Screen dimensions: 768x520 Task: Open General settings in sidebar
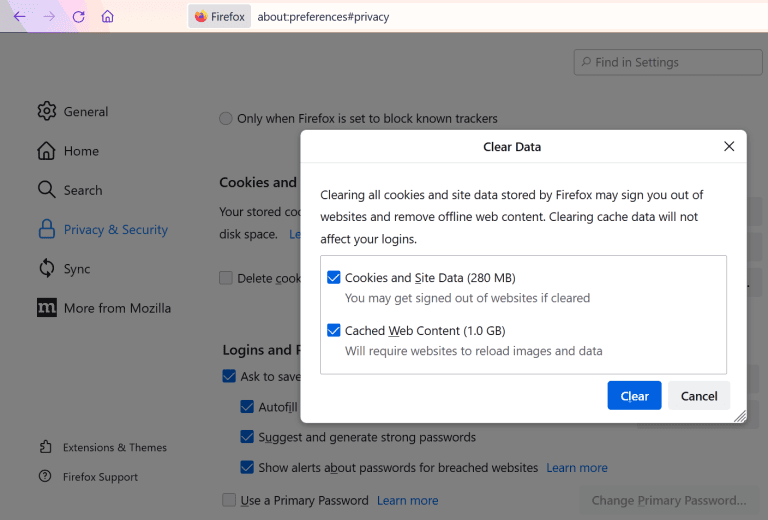[85, 112]
